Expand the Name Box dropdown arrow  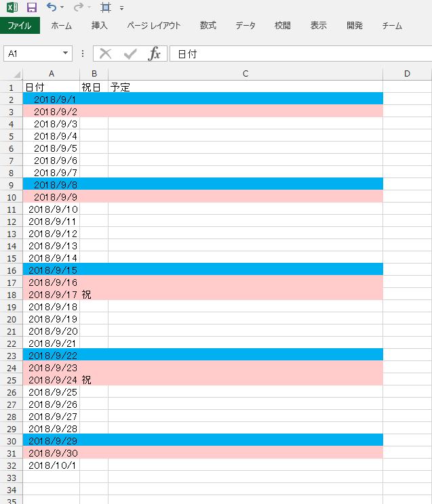pos(66,54)
